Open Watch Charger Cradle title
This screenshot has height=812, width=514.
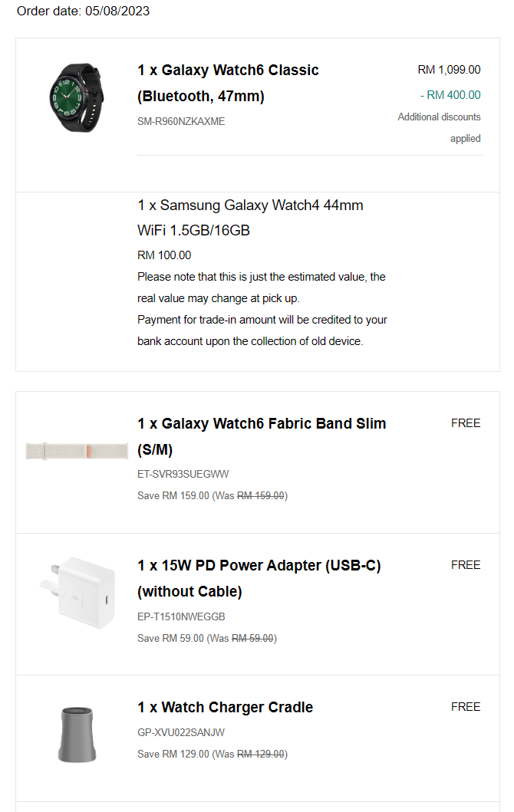(226, 707)
